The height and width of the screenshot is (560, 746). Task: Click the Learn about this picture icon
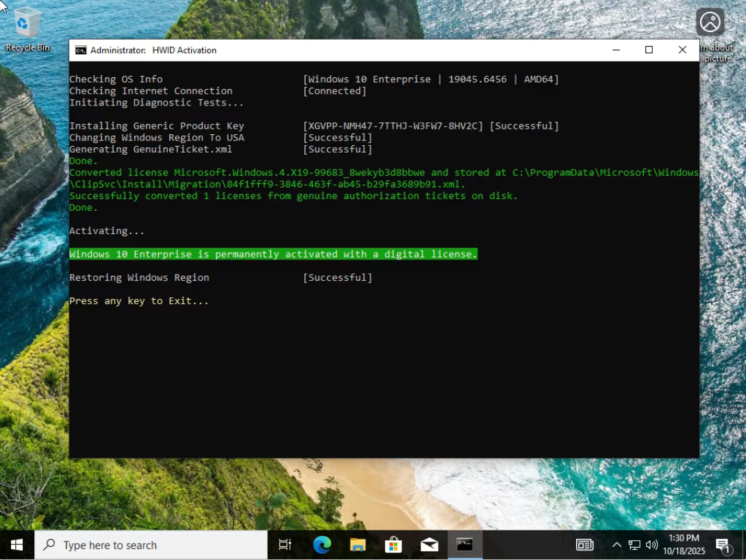(x=710, y=23)
